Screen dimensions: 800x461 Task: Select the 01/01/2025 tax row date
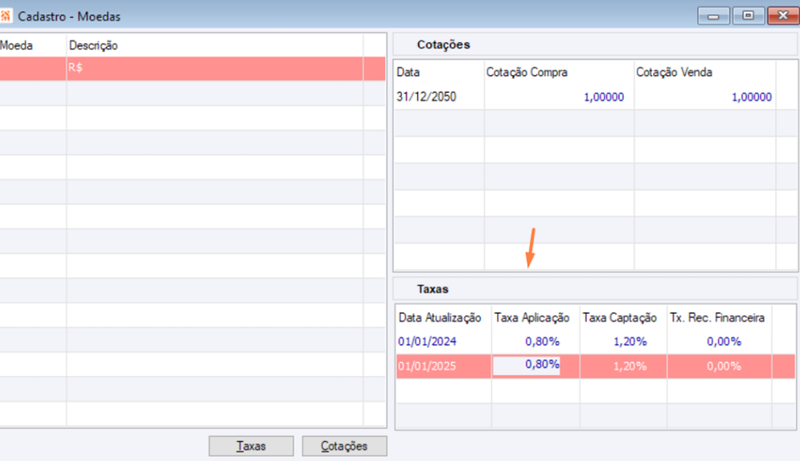point(427,366)
